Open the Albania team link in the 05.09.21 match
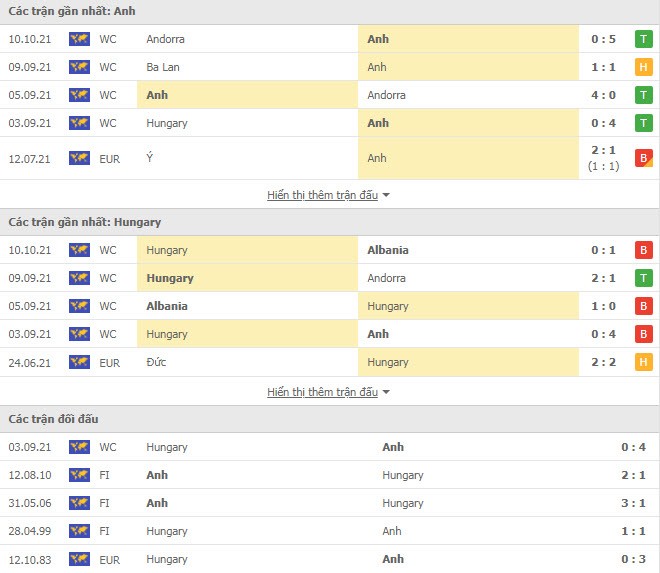 tap(167, 306)
